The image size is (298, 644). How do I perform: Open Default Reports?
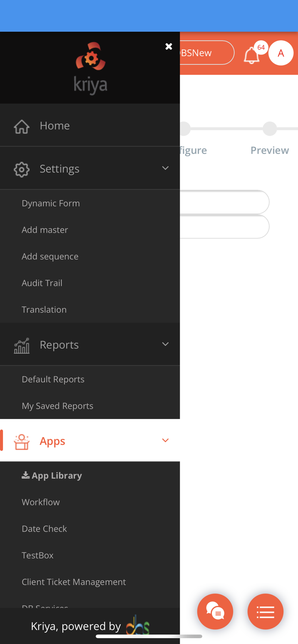coord(53,379)
